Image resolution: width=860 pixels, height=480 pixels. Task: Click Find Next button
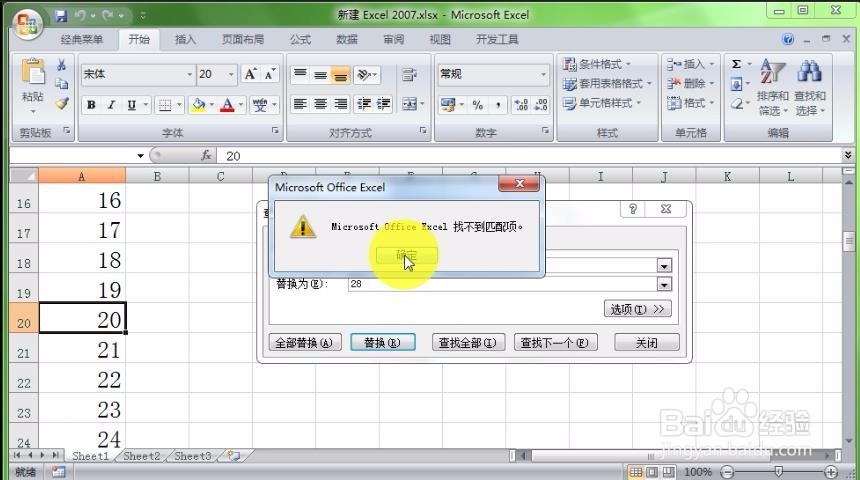point(555,342)
